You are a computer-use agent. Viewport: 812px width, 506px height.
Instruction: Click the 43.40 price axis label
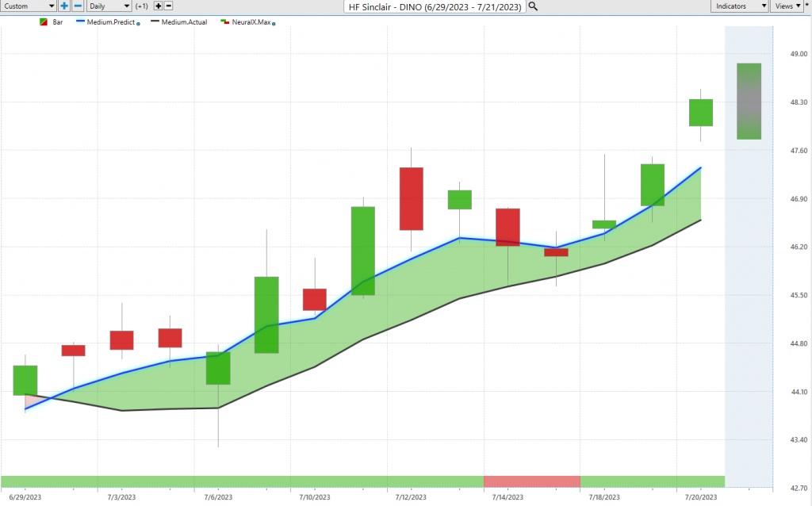(799, 439)
